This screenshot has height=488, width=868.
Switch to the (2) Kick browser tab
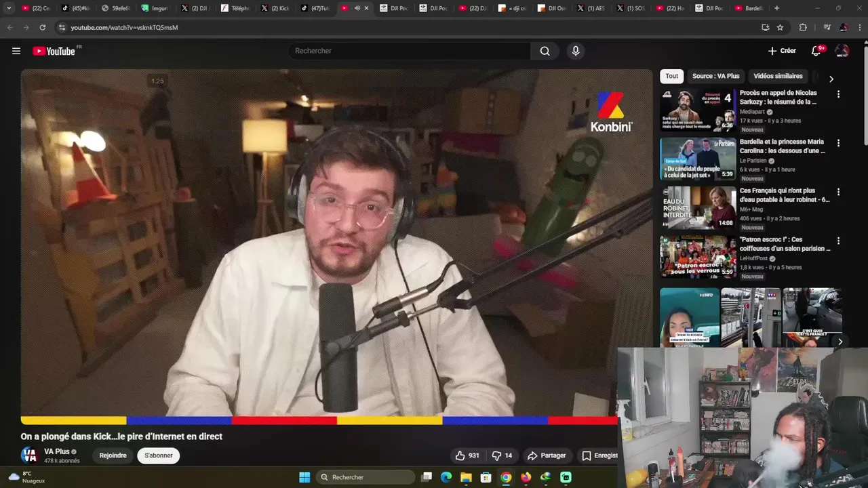(275, 8)
